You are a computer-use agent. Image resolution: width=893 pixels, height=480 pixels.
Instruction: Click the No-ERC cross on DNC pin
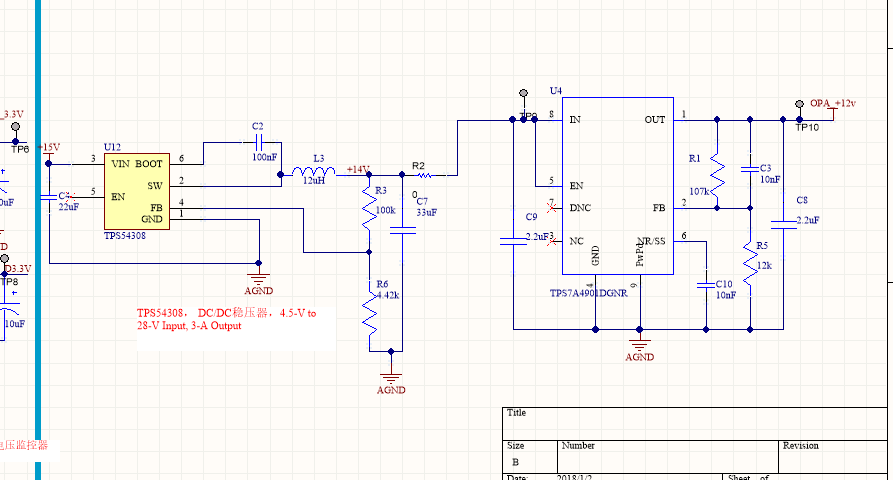click(551, 208)
